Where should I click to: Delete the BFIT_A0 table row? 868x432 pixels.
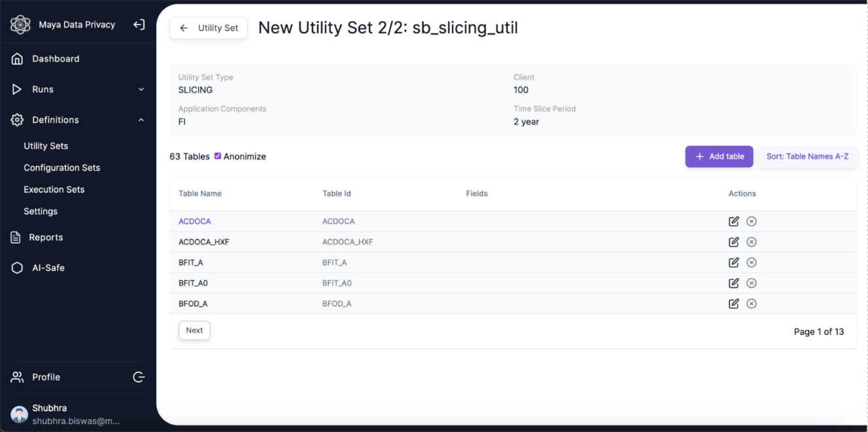pos(752,283)
